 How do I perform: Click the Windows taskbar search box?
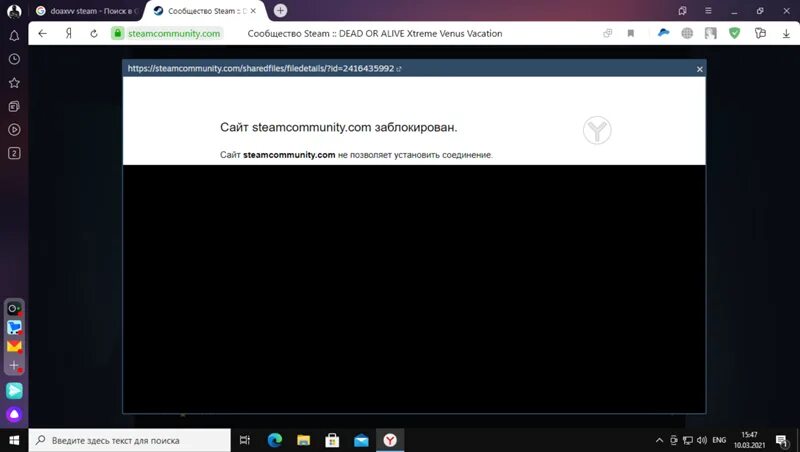pyautogui.click(x=130, y=440)
